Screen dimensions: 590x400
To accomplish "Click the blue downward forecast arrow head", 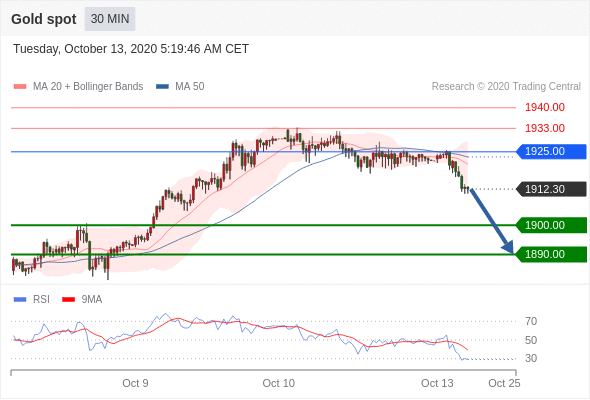I will pyautogui.click(x=508, y=248).
